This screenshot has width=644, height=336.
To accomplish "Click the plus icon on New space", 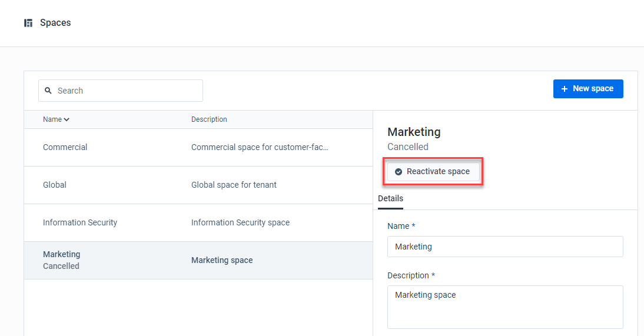I will (565, 89).
